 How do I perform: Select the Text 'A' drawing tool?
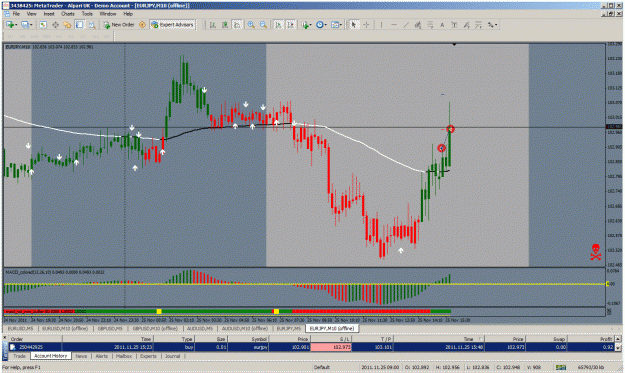coord(442,25)
